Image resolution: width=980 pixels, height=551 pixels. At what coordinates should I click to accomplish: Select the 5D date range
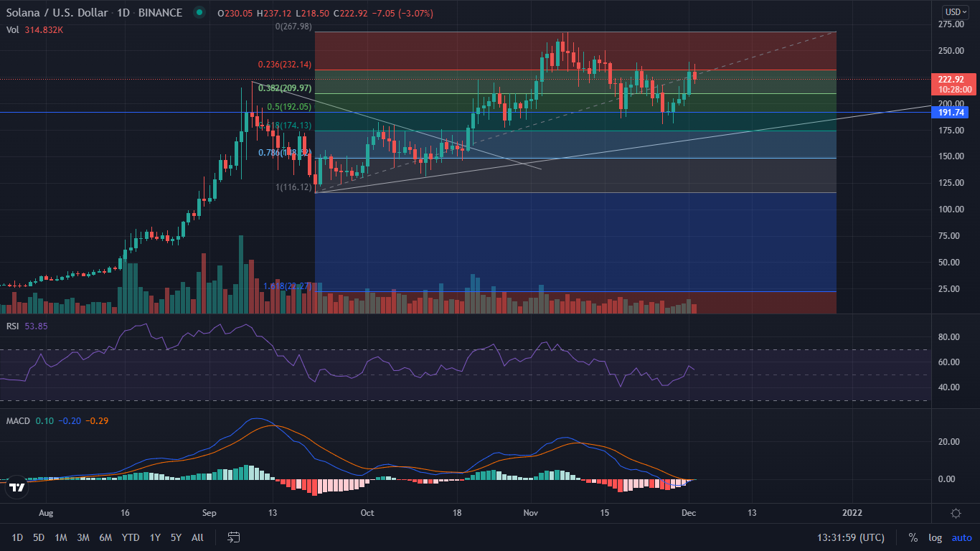click(39, 537)
